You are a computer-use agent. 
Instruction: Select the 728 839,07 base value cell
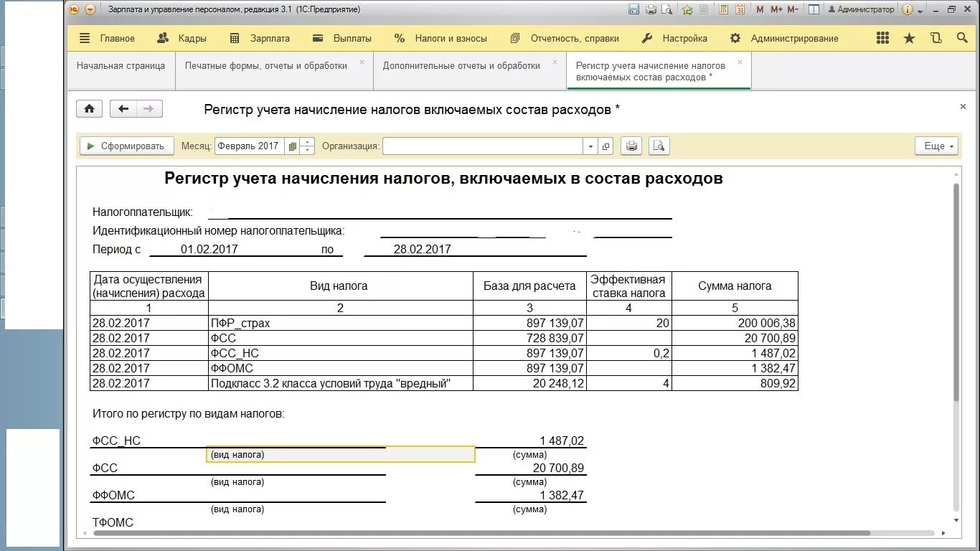(x=529, y=338)
